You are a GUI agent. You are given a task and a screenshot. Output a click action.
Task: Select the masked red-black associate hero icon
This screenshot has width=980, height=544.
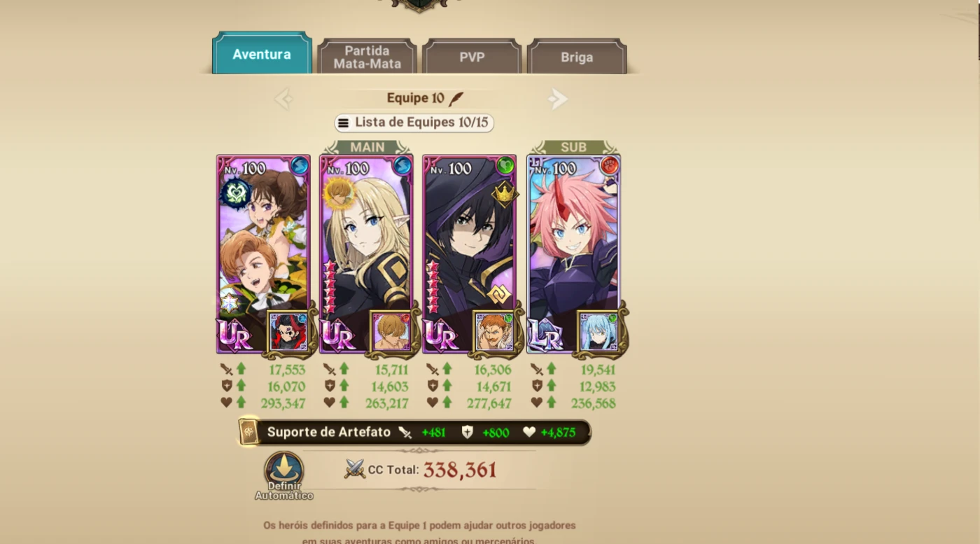(288, 332)
